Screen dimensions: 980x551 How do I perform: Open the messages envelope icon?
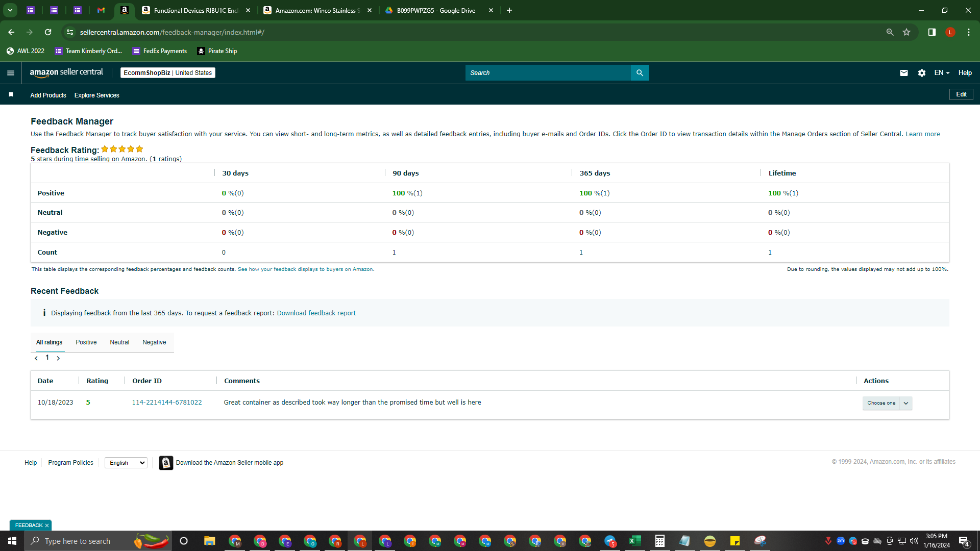[x=904, y=73]
